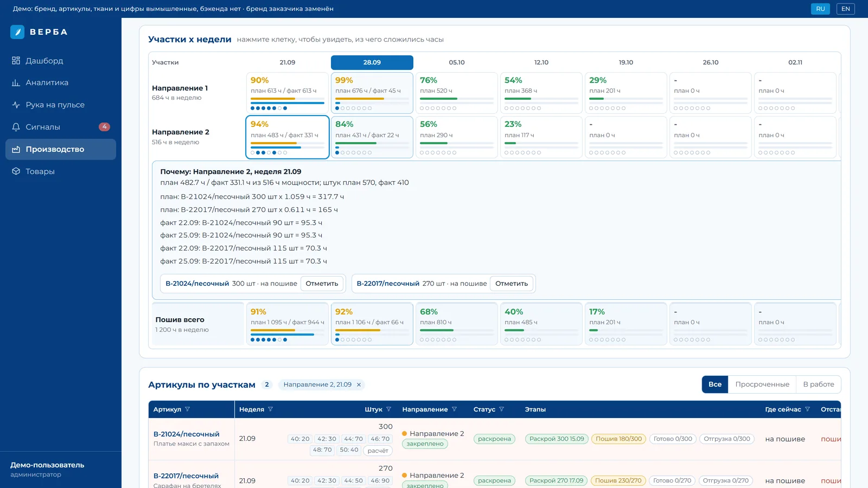Open the Демо-пользователь profile

coord(47,470)
